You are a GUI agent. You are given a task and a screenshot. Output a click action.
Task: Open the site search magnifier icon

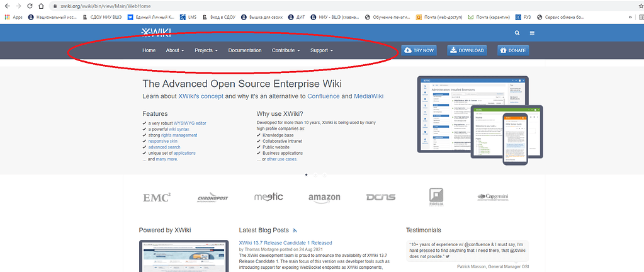coord(517,33)
